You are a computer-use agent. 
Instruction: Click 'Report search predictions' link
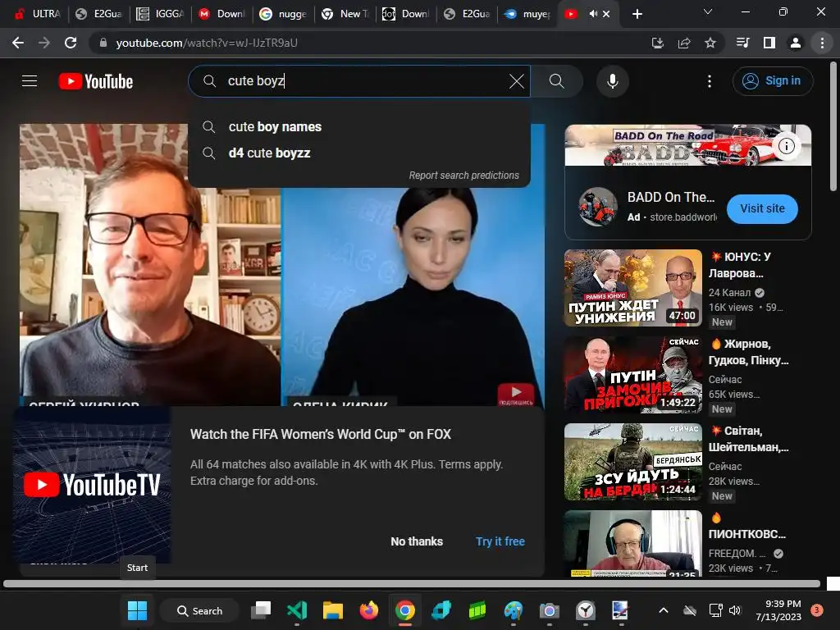tap(464, 176)
